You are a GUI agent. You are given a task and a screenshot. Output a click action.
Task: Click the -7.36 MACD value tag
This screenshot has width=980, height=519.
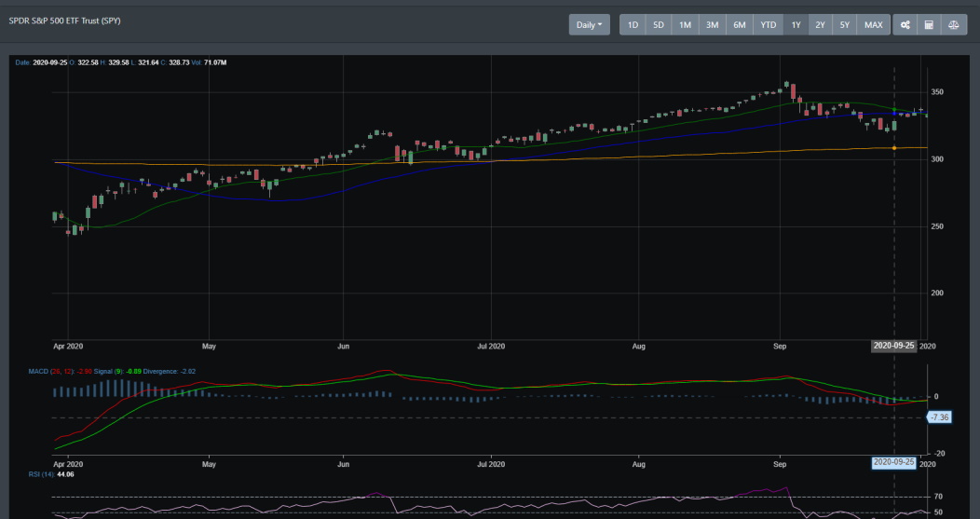click(940, 417)
